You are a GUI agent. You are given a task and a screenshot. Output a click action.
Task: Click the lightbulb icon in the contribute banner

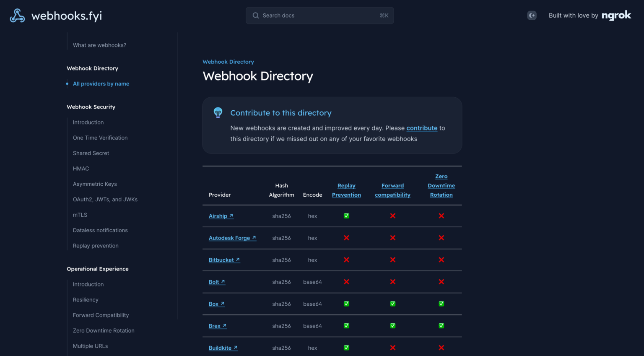218,112
